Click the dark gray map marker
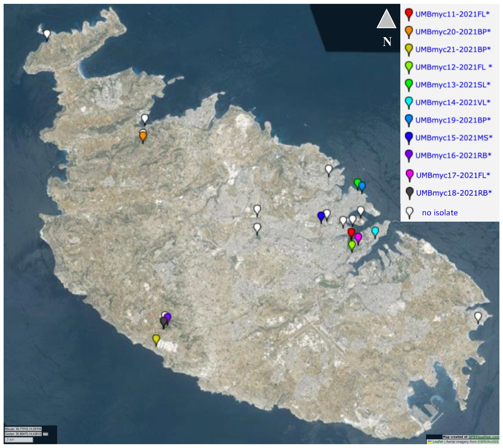The height and width of the screenshot is (448, 503). [x=163, y=322]
